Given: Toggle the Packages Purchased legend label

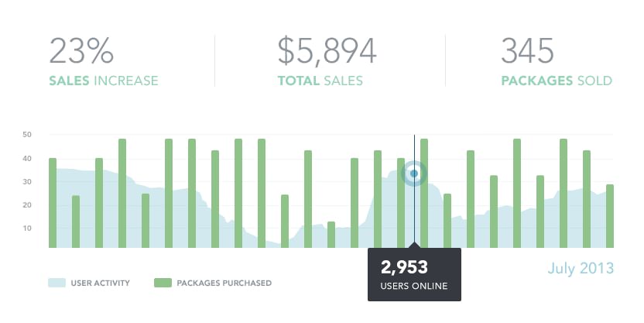Looking at the screenshot, I should [x=224, y=283].
